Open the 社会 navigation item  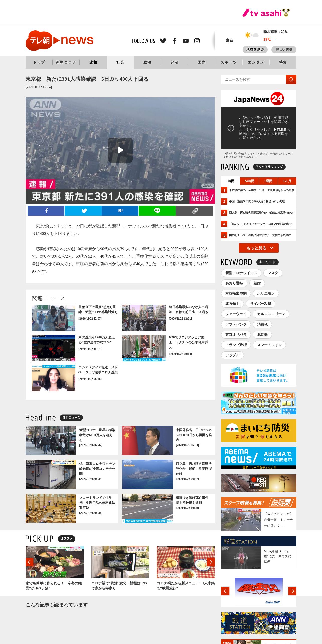(x=120, y=62)
